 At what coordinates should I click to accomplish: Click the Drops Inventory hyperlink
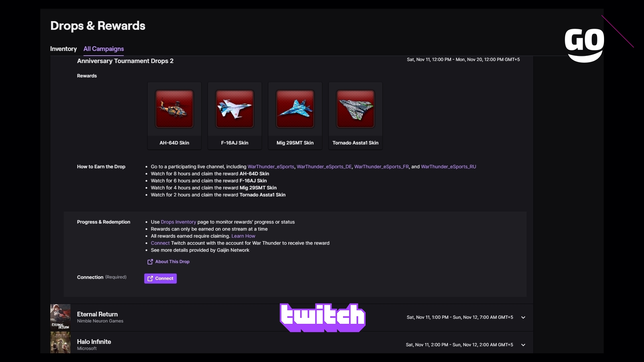[178, 222]
